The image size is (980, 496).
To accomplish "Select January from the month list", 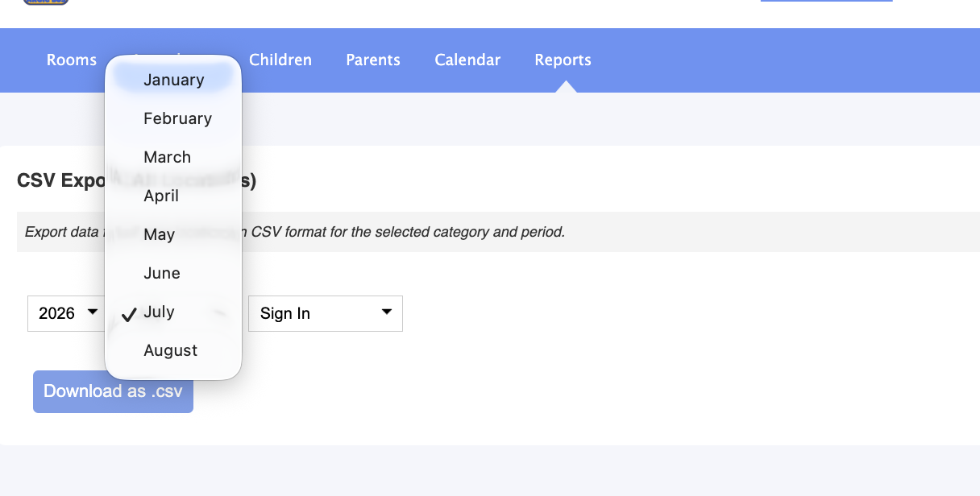I will [x=173, y=80].
